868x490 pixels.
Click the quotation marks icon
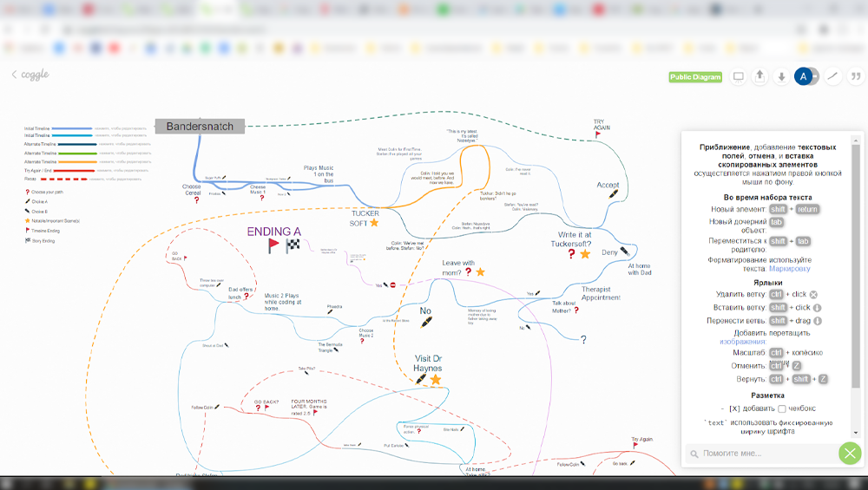pyautogui.click(x=856, y=76)
